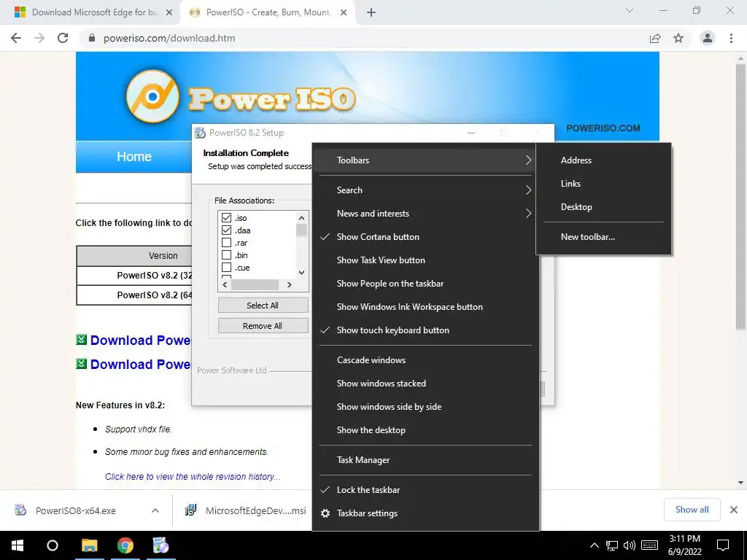This screenshot has height=560, width=747.
Task: Click Remove All file associations button
Action: [x=263, y=326]
